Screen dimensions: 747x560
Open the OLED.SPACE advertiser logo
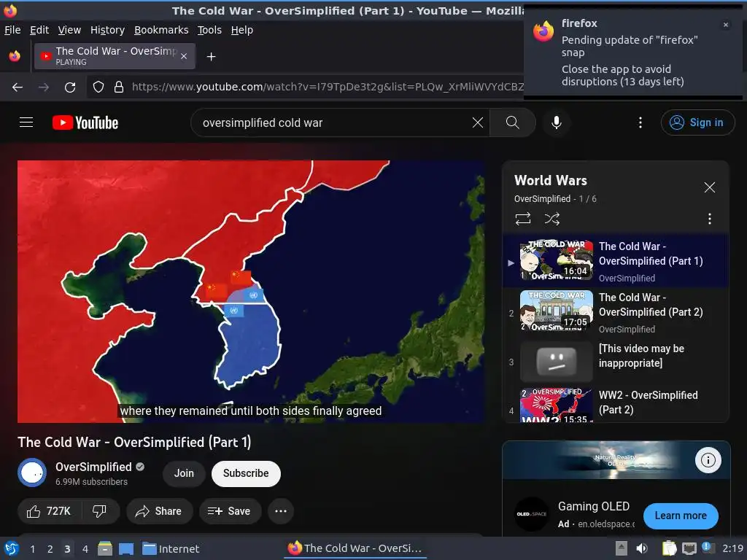click(x=532, y=514)
